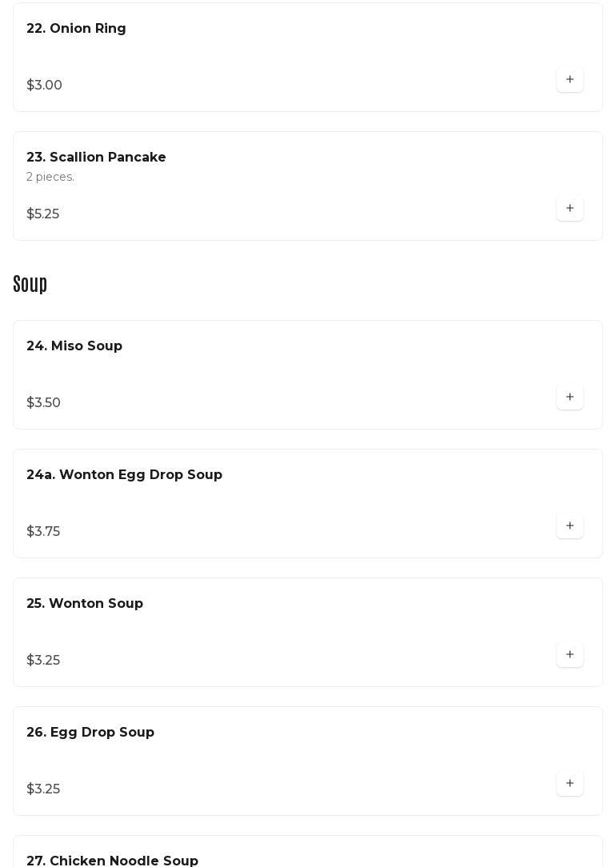
Task: Select the 24. Miso Soup title
Action: (x=74, y=346)
